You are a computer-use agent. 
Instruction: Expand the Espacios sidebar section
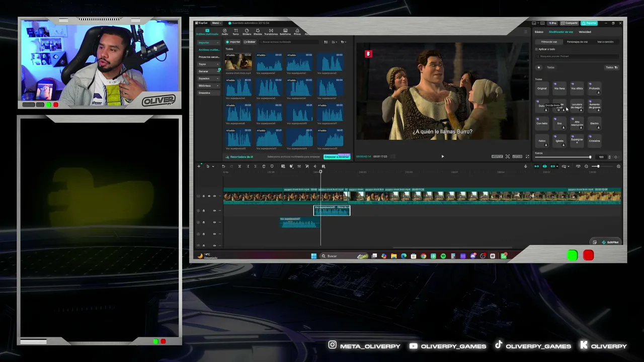208,78
